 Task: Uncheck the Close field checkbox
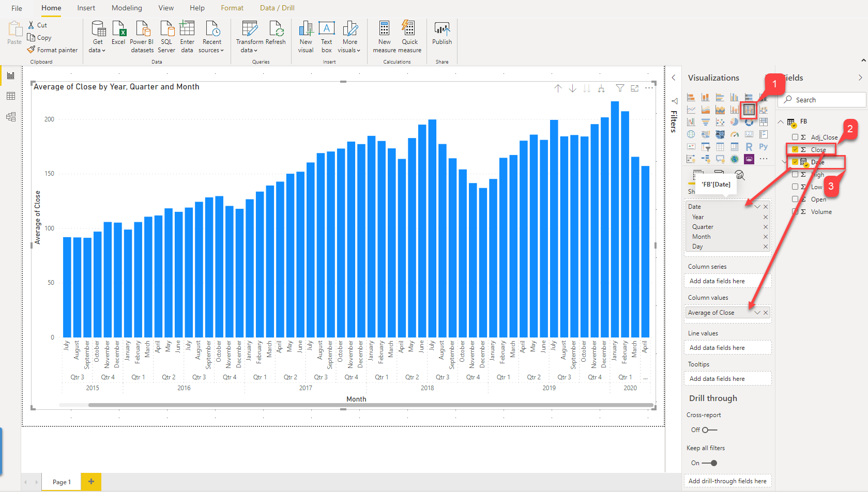(x=795, y=149)
